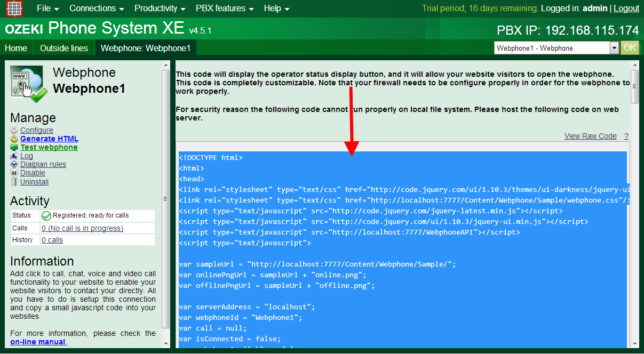Click the Disable pause icon
The height and width of the screenshot is (354, 644).
click(x=14, y=173)
